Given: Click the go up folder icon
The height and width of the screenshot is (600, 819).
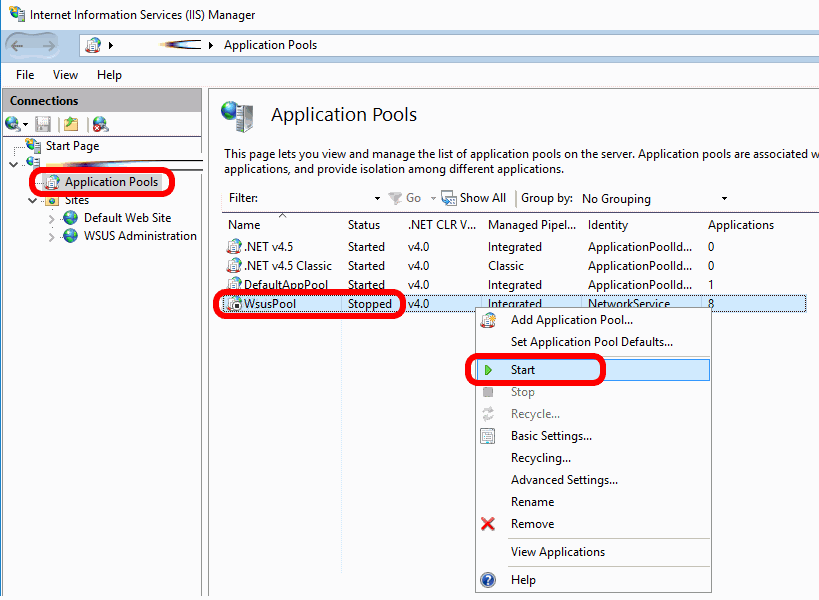Looking at the screenshot, I should pyautogui.click(x=69, y=123).
